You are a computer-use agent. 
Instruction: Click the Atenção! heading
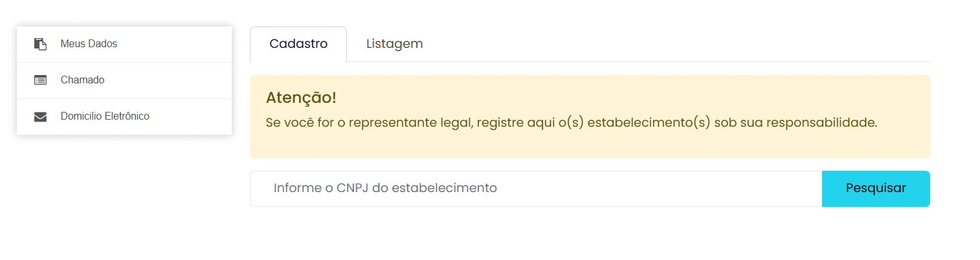coord(301,98)
